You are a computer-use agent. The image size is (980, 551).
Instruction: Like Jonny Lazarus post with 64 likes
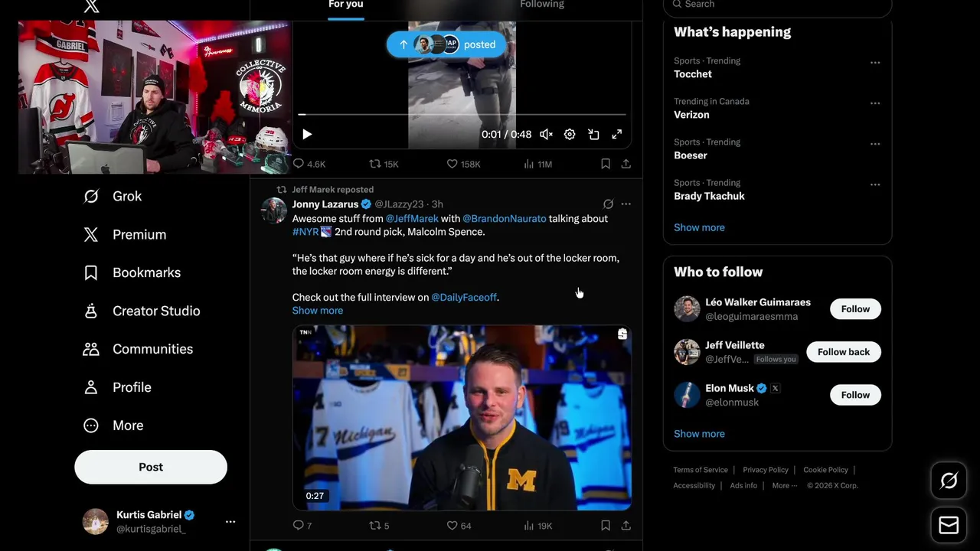pos(459,526)
